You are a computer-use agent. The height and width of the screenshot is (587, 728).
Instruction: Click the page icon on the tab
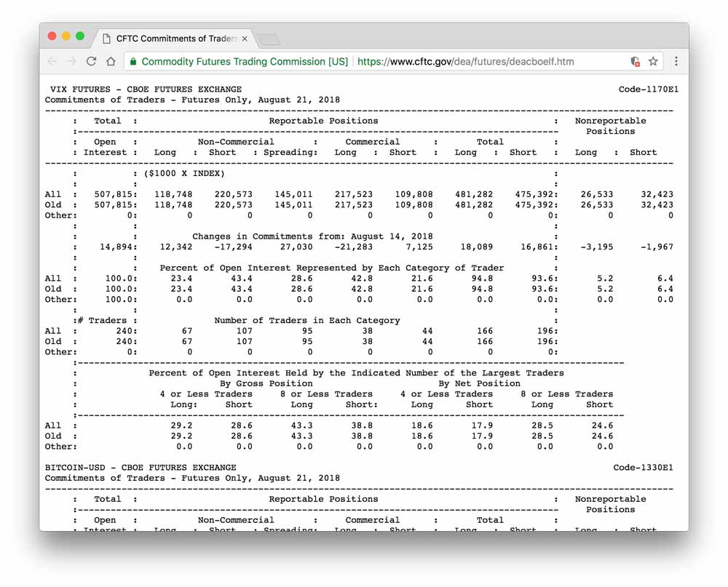106,39
